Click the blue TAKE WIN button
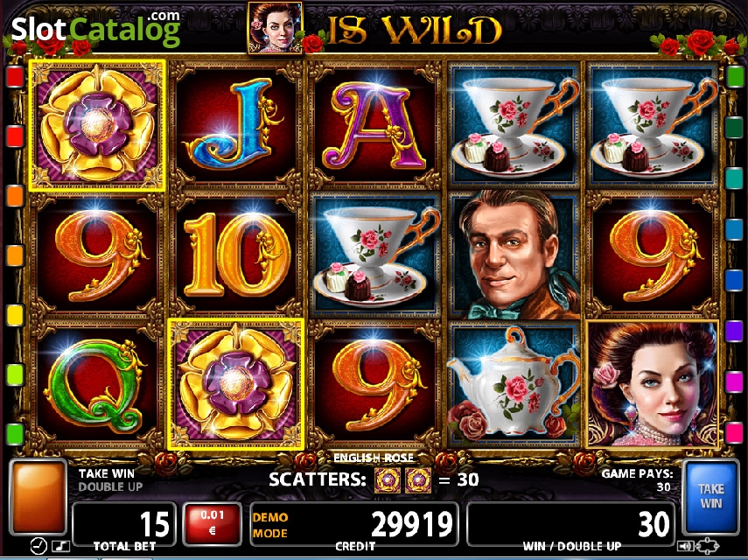Screen dimensions: 748x560 pos(710,497)
